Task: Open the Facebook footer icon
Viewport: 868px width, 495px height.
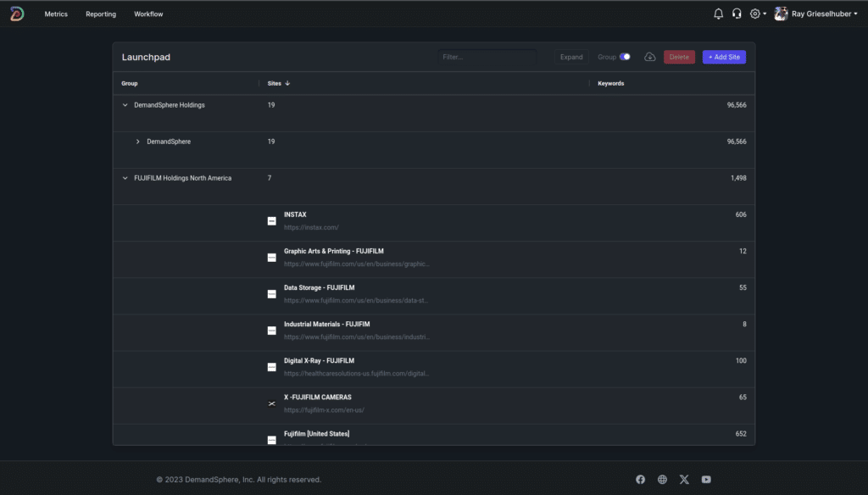Action: [x=641, y=480]
